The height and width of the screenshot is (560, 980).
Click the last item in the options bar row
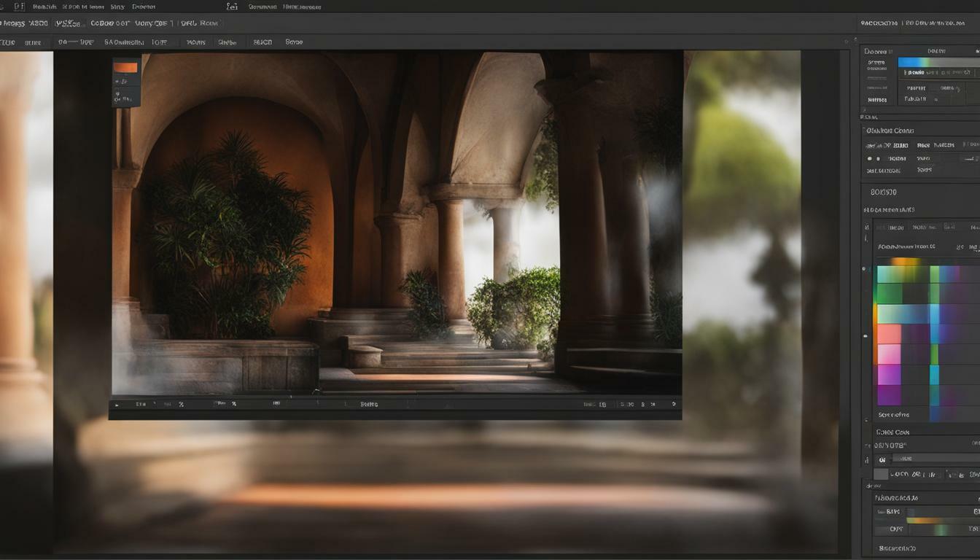[294, 42]
